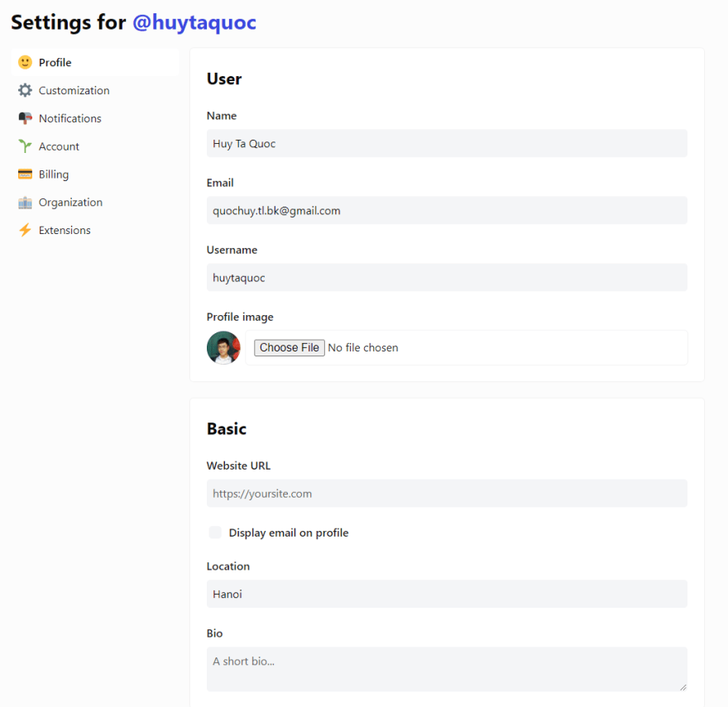Click the 'Display email on profile' label
Viewport: 728px width, 707px height.
pyautogui.click(x=289, y=533)
